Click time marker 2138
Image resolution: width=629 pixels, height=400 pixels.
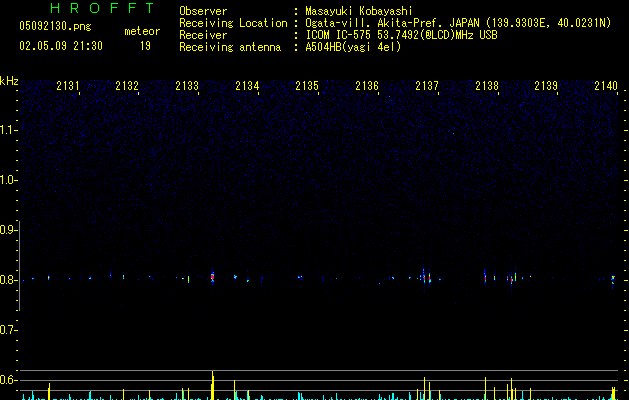click(x=487, y=86)
